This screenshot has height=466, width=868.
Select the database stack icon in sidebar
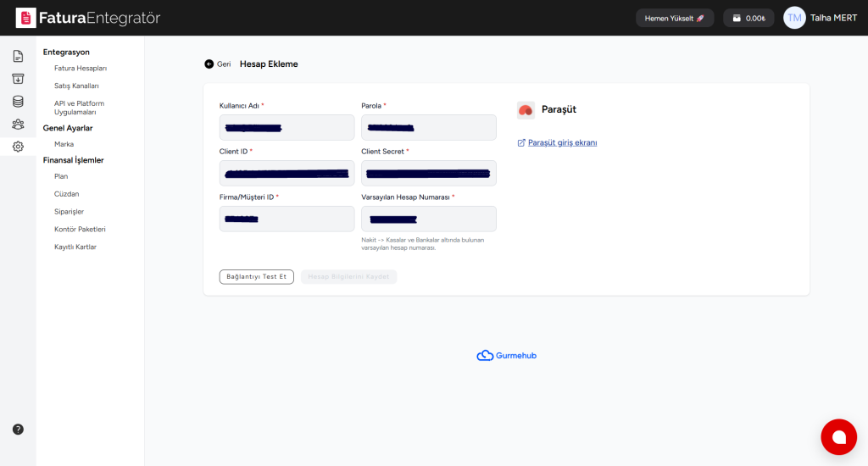[x=18, y=102]
